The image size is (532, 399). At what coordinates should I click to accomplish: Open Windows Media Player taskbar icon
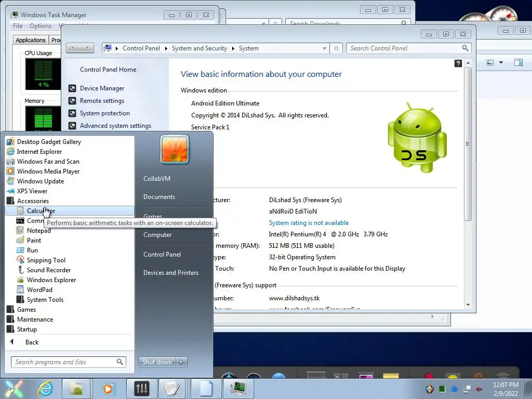pos(109,389)
